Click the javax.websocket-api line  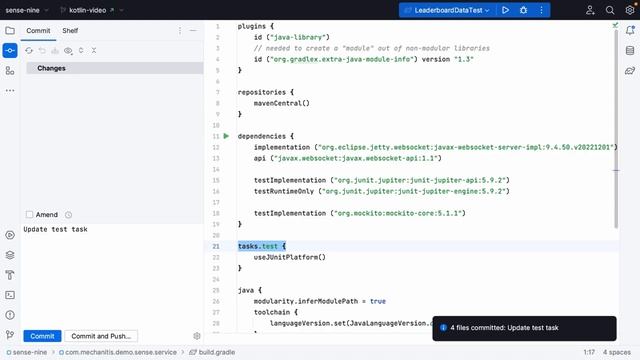tap(348, 158)
